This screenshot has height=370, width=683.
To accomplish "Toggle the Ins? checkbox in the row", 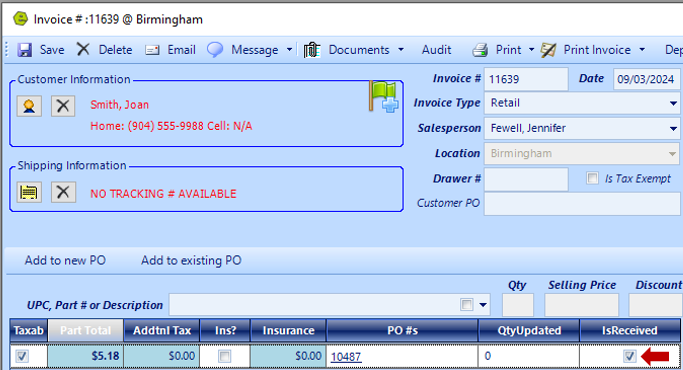I will click(224, 356).
